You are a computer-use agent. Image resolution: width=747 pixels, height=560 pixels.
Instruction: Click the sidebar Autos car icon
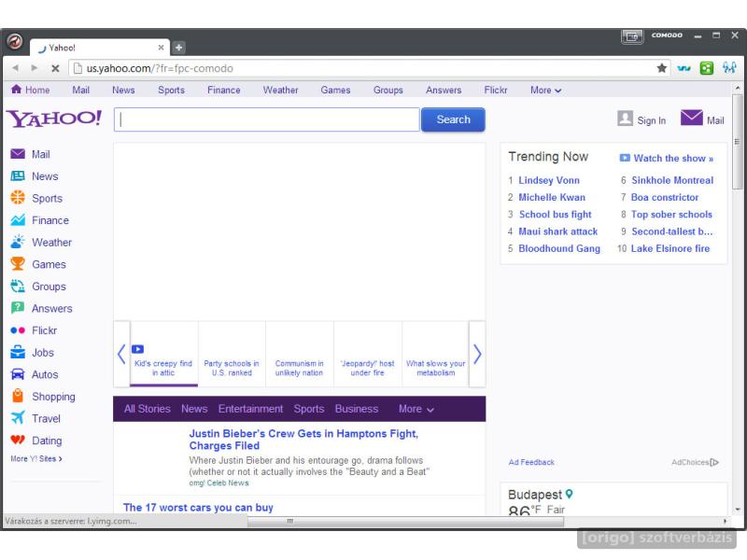(x=18, y=374)
